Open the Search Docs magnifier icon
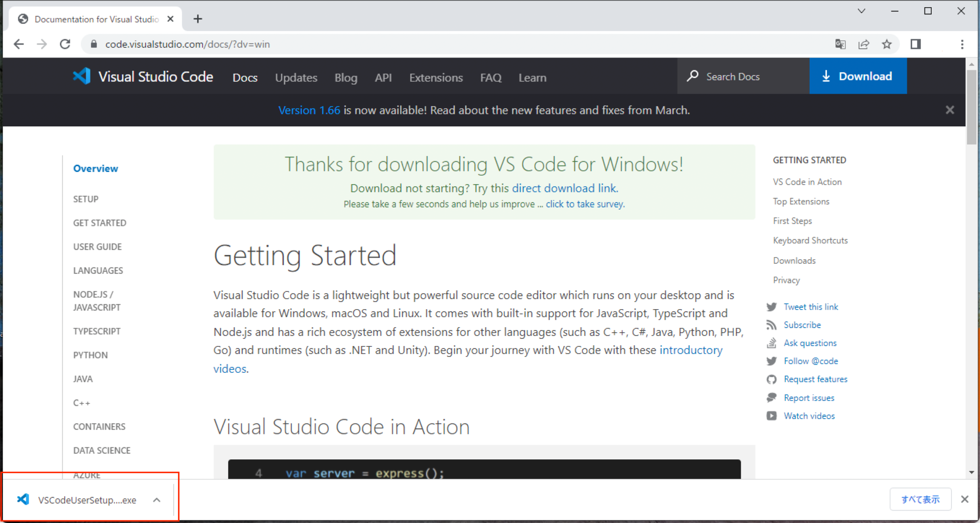 [693, 76]
